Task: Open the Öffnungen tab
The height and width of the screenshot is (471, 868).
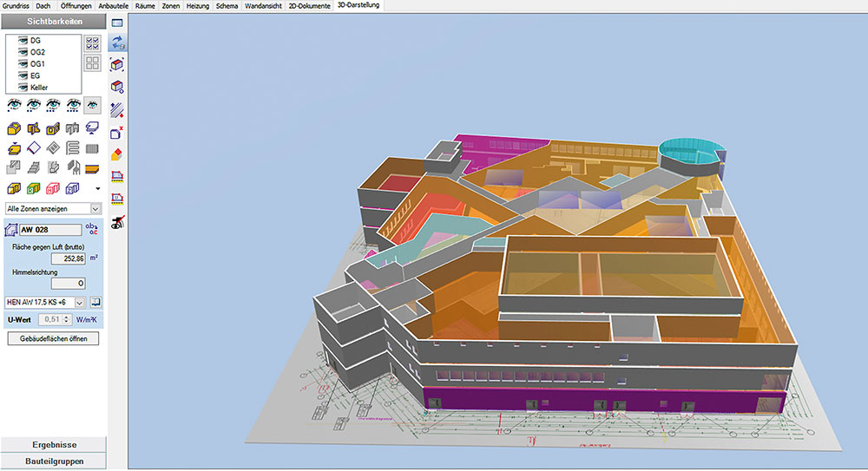Action: point(76,6)
